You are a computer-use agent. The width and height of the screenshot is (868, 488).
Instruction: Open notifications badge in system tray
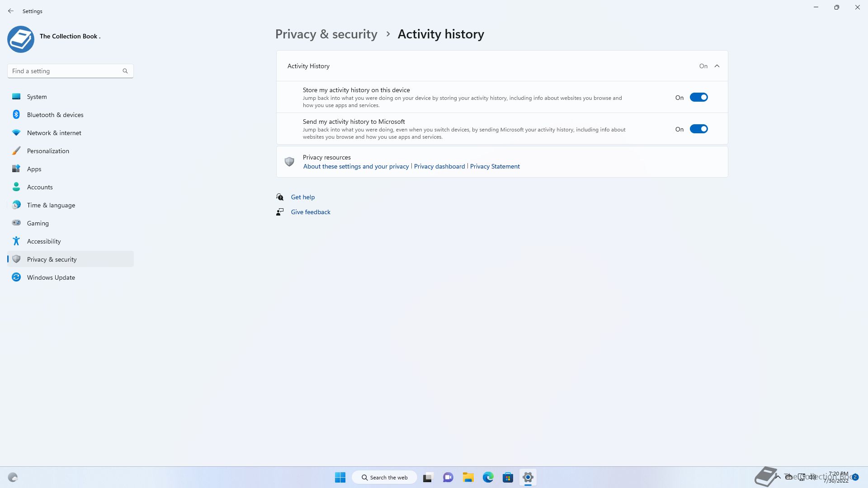855,477
